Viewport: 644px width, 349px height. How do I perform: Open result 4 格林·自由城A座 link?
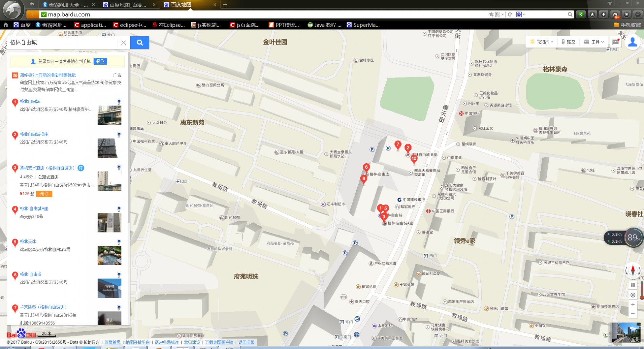[34, 209]
